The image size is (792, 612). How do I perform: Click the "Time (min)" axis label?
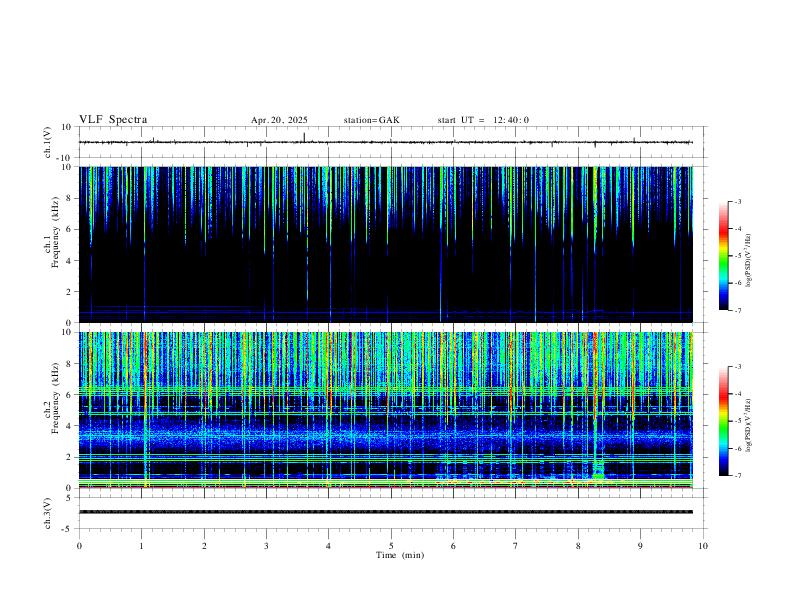tap(400, 555)
